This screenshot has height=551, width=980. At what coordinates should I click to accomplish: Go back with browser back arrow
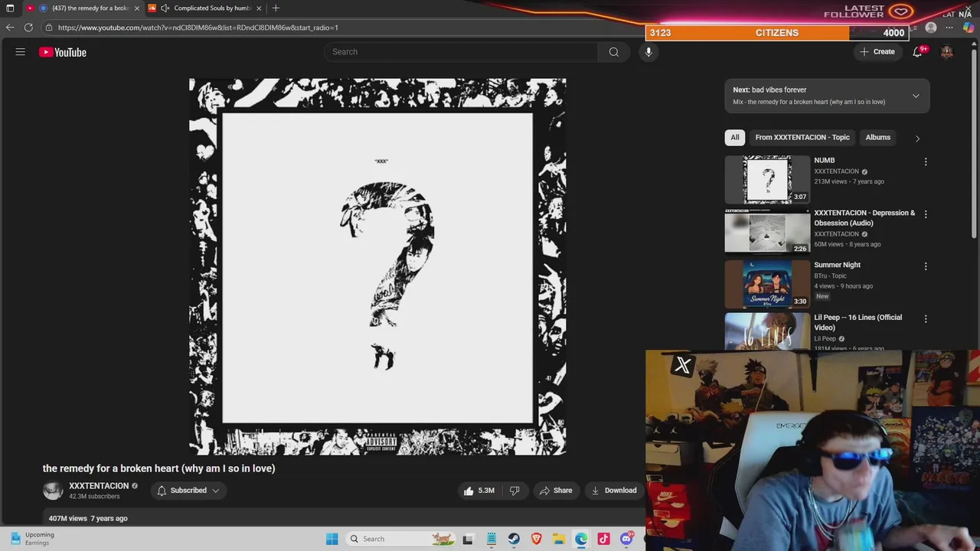click(10, 28)
